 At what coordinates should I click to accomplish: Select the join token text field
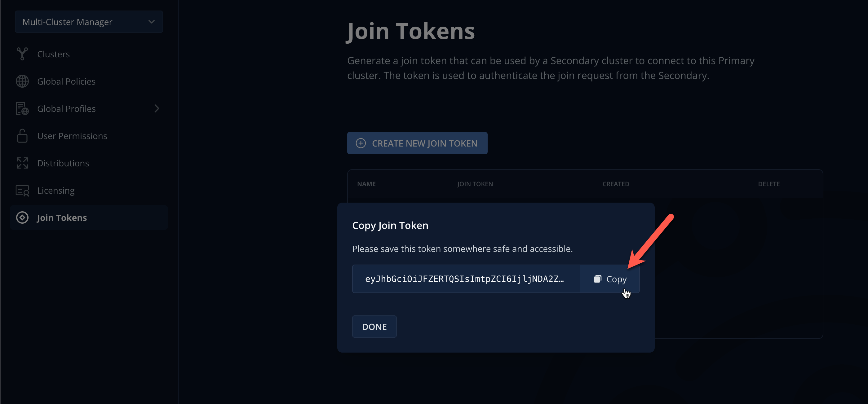click(466, 279)
